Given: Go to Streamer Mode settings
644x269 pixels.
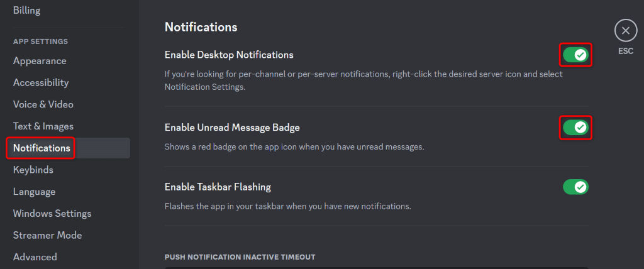Looking at the screenshot, I should click(x=48, y=235).
